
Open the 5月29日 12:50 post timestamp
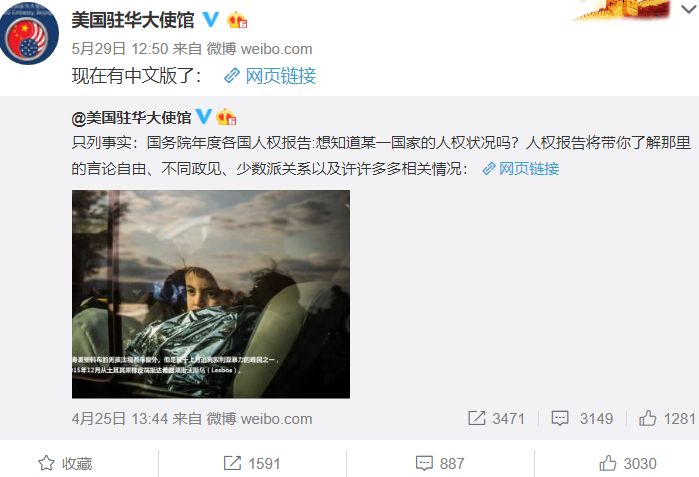pyautogui.click(x=120, y=49)
